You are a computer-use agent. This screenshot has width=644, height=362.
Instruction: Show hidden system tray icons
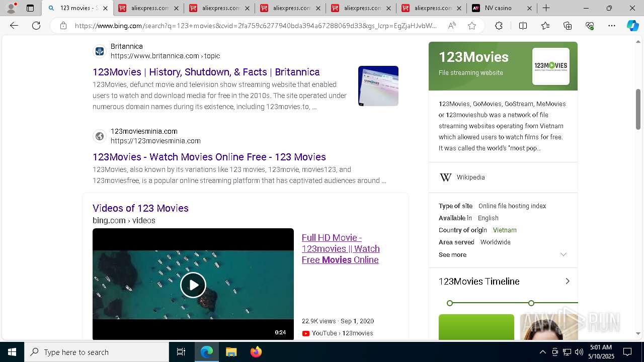[x=542, y=352]
